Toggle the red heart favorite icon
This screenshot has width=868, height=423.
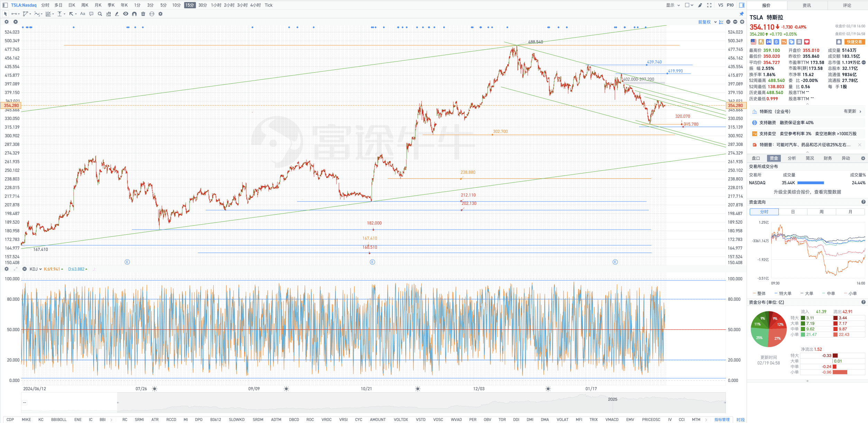pyautogui.click(x=807, y=42)
